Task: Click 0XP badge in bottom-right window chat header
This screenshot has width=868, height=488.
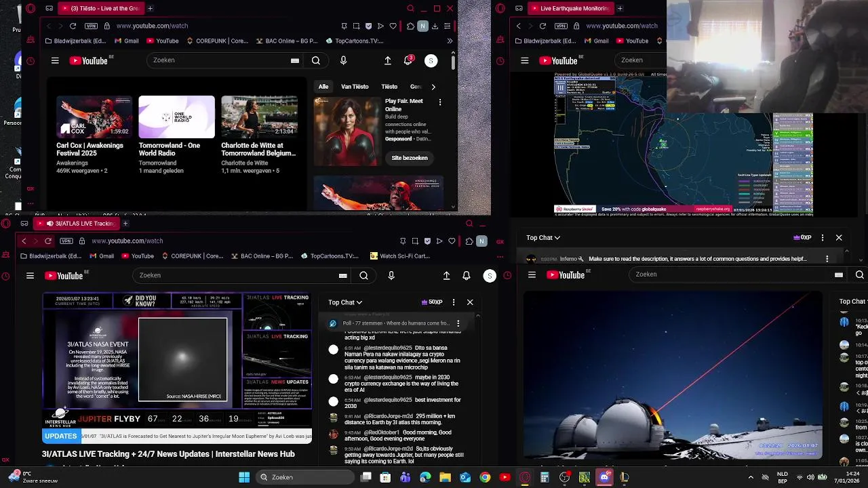Action: [x=802, y=238]
